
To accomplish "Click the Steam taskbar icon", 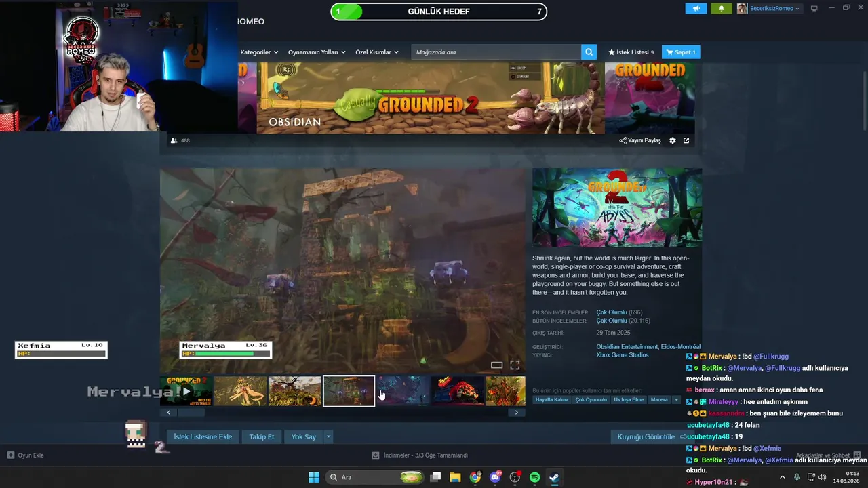I will 554,477.
